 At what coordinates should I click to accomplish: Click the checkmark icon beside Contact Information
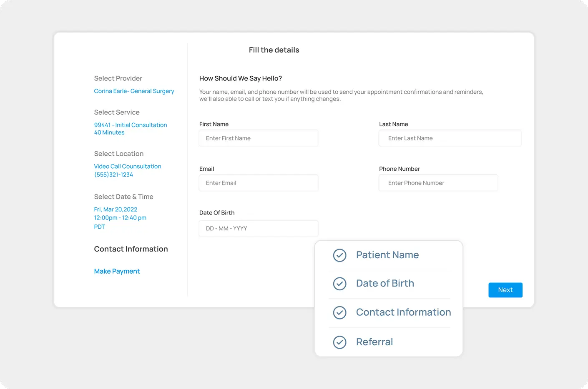[339, 312]
